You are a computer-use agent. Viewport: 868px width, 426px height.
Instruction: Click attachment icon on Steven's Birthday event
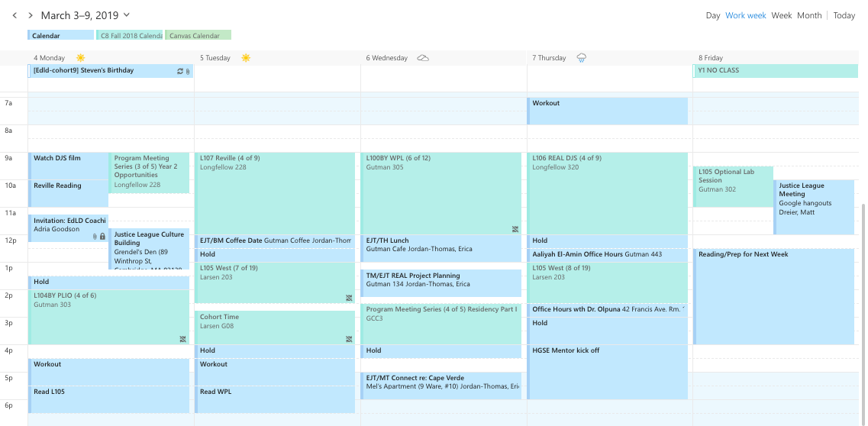click(x=188, y=71)
